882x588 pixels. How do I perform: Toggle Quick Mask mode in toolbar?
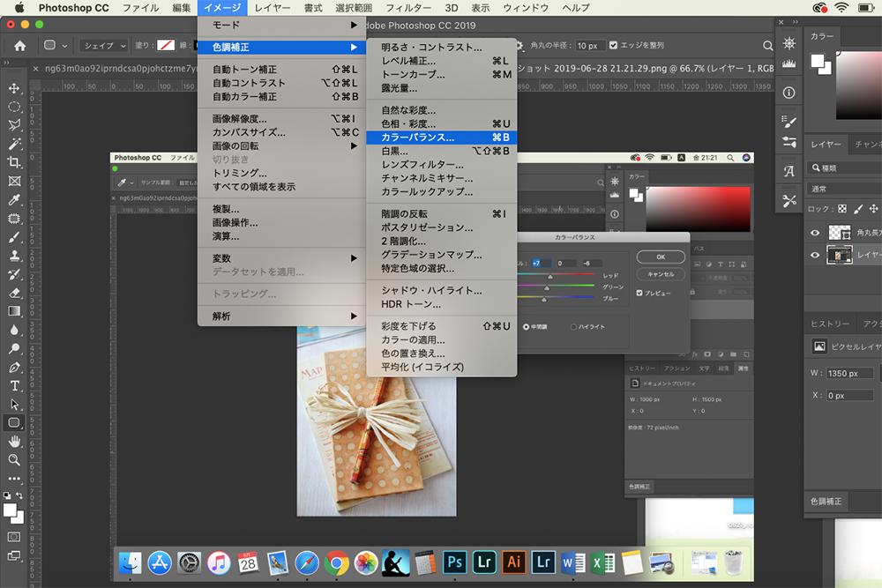(x=14, y=537)
